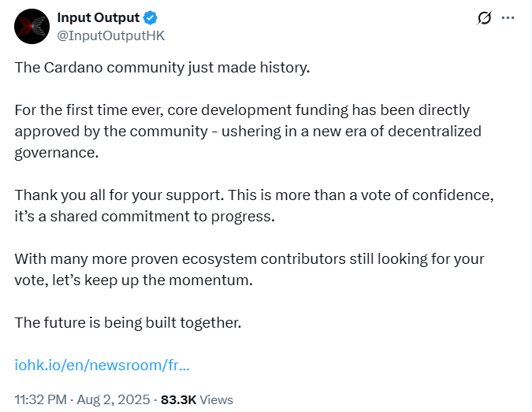
Task: Open the three-dot more options menu
Action: click(508, 18)
